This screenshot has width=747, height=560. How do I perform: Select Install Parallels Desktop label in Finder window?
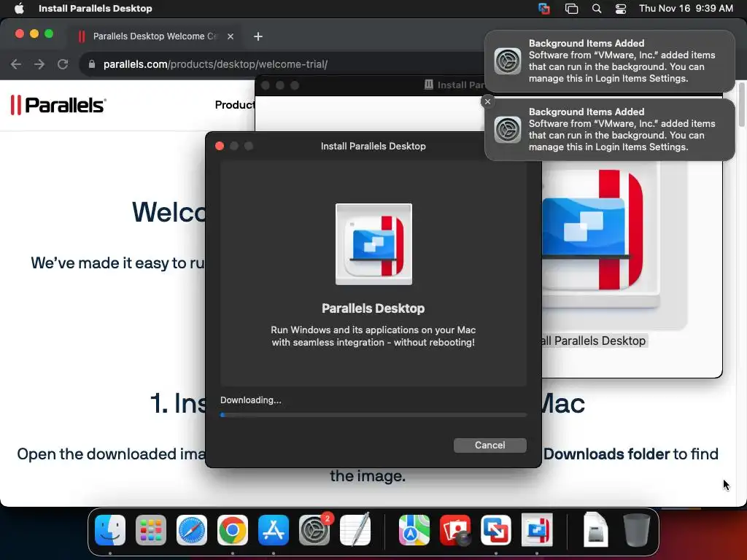point(594,341)
